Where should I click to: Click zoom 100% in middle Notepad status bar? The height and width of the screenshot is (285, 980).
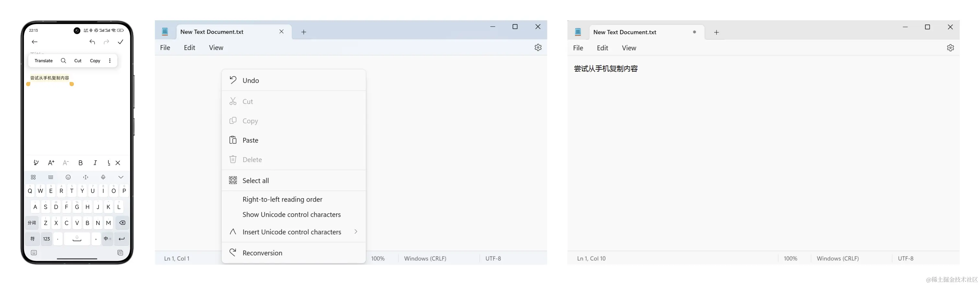coord(378,258)
